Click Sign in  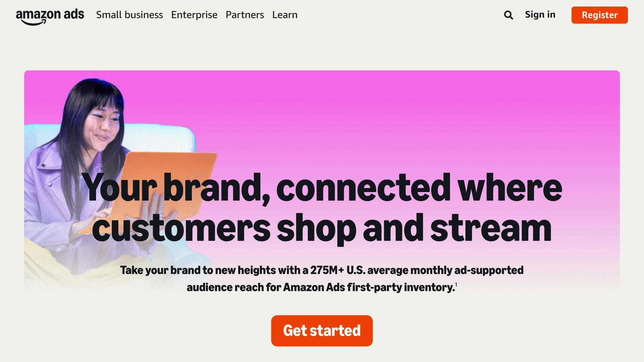540,14
